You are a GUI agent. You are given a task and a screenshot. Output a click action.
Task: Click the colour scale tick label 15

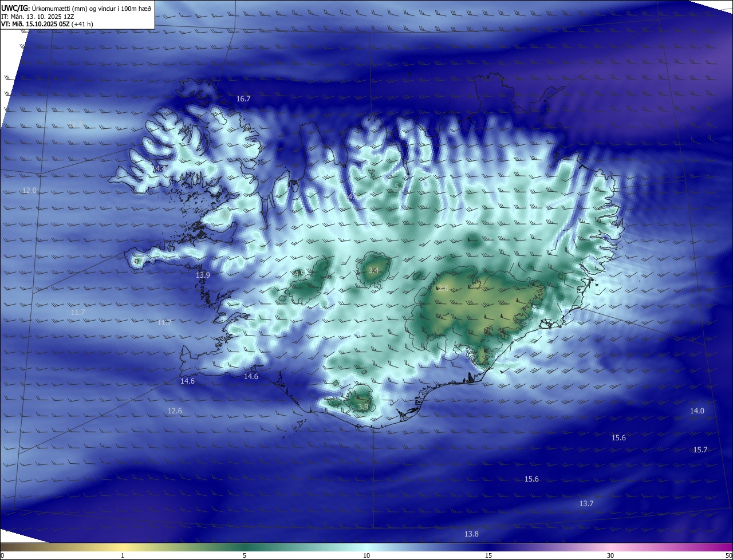[488, 555]
